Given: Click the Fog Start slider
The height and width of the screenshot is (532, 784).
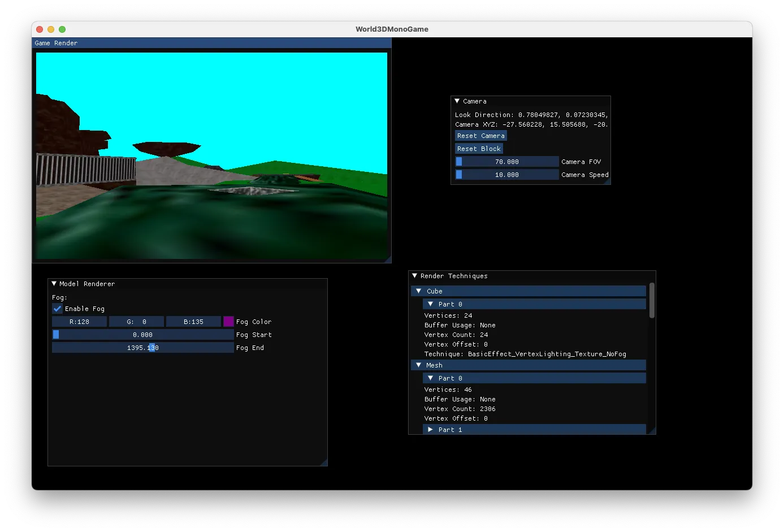Looking at the screenshot, I should click(142, 335).
